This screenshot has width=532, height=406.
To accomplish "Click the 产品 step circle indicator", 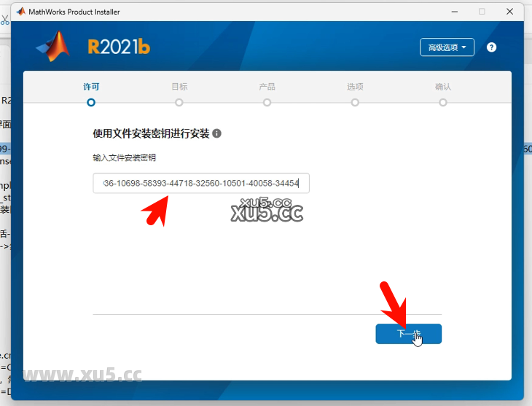I will 267,103.
